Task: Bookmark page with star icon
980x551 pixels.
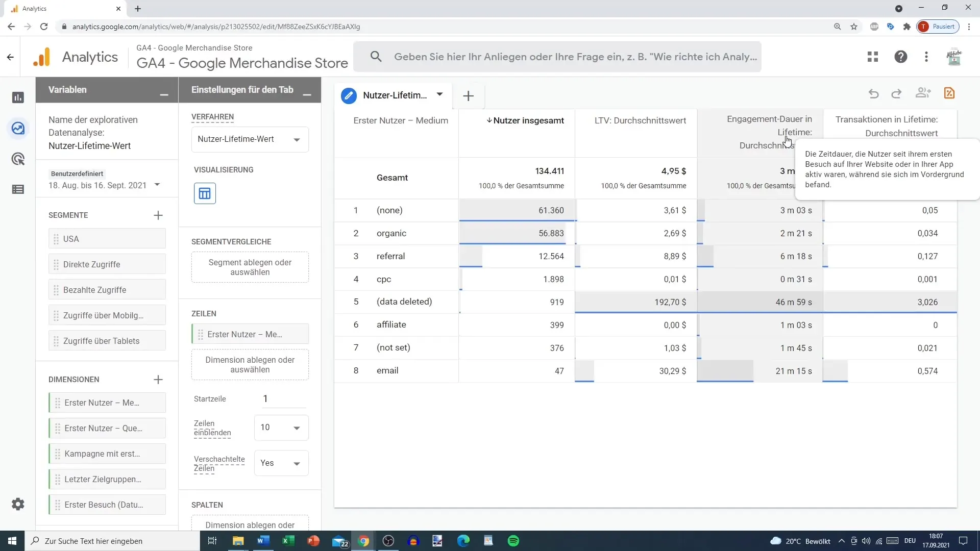Action: 854,27
